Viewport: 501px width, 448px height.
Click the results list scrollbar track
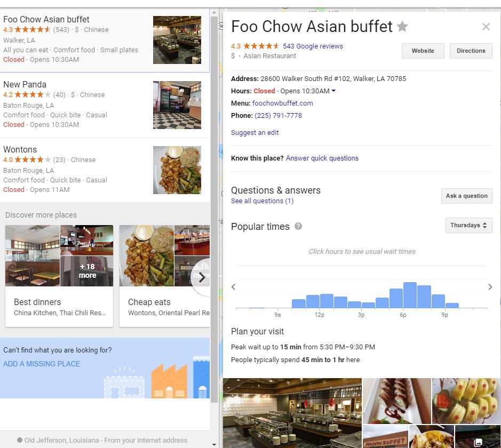[214, 421]
